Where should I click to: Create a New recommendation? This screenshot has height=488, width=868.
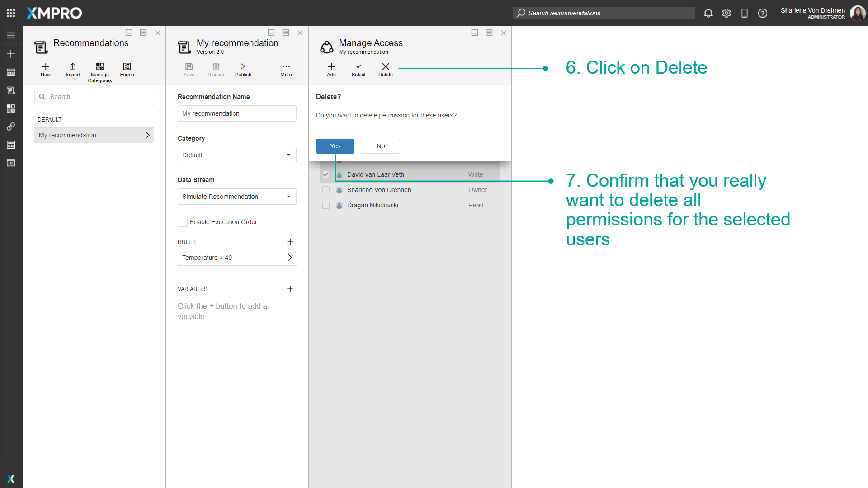click(45, 69)
